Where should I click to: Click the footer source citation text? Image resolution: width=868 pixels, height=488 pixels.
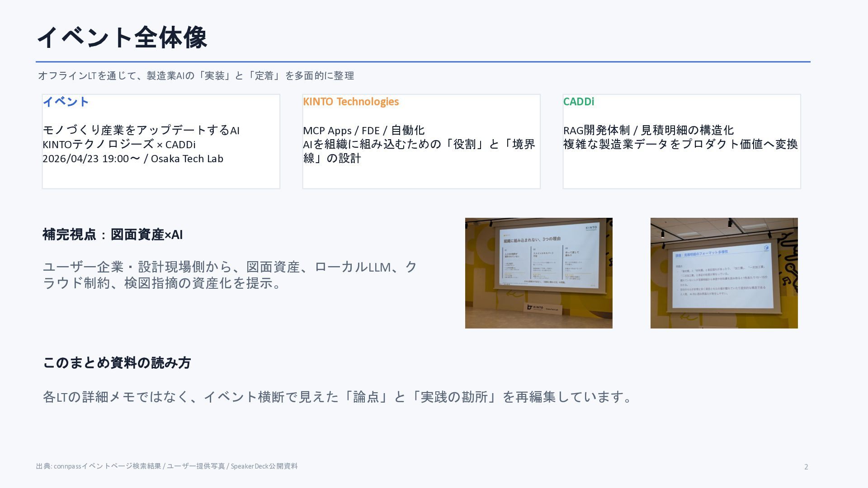coord(166,466)
